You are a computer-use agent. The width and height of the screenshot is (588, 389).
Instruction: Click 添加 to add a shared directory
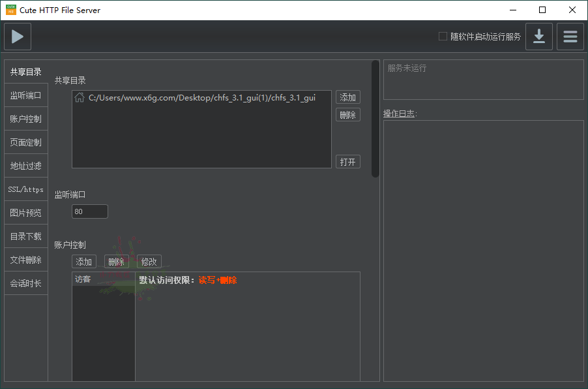347,97
